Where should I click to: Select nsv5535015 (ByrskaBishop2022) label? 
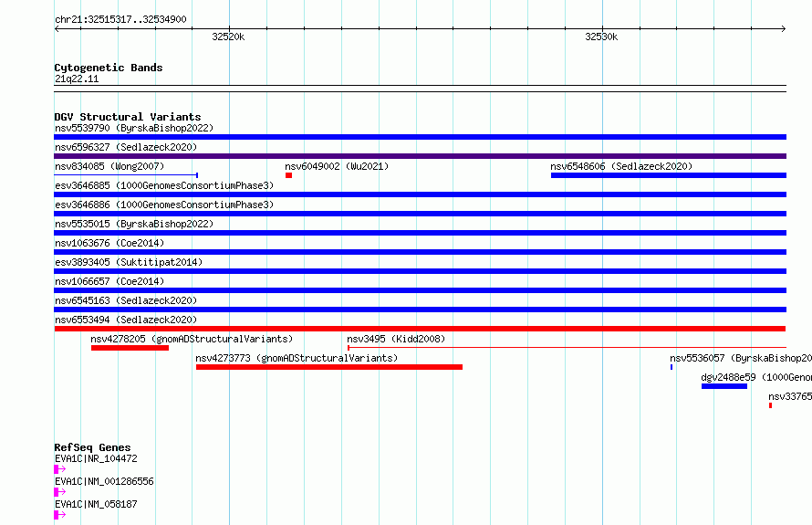[x=134, y=224]
